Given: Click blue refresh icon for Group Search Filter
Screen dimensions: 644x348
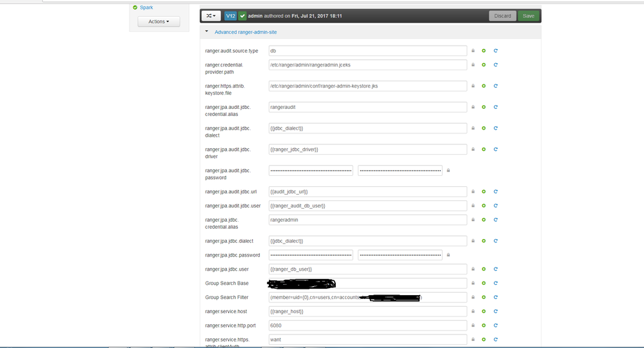Looking at the screenshot, I should pyautogui.click(x=496, y=297).
